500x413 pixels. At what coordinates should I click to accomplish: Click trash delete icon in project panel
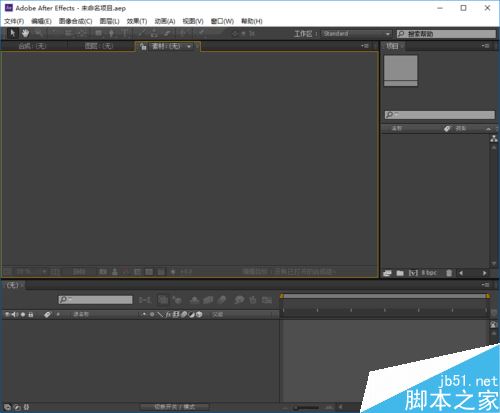click(449, 273)
